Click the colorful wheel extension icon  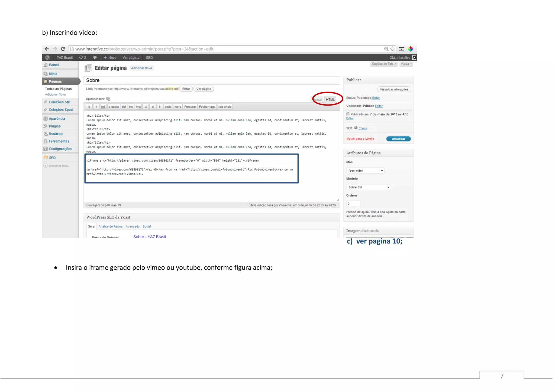pyautogui.click(x=410, y=49)
